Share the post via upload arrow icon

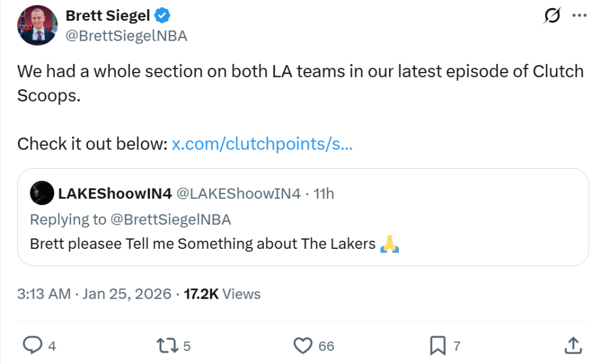coord(572,346)
